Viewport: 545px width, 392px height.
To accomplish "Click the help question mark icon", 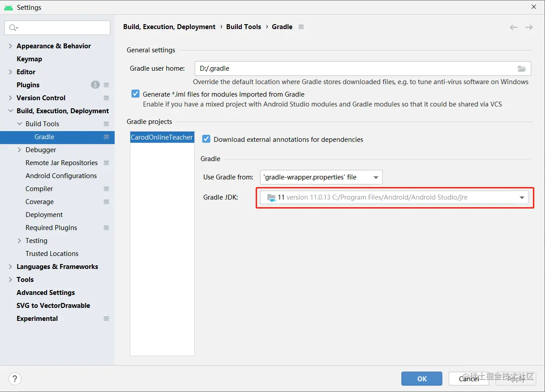I will [x=15, y=379].
